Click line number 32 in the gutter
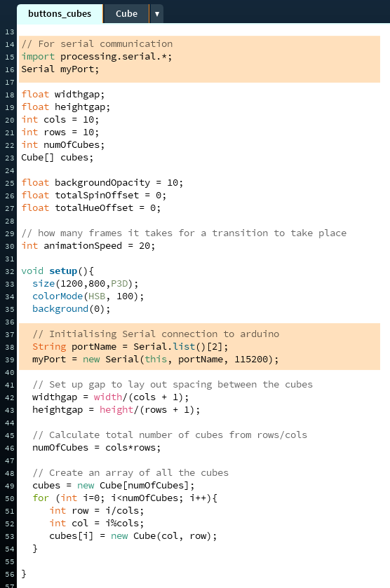 click(9, 271)
